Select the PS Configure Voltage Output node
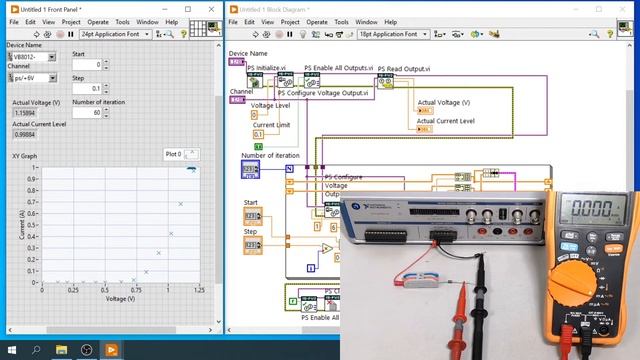This screenshot has width=640, height=360. (286, 80)
